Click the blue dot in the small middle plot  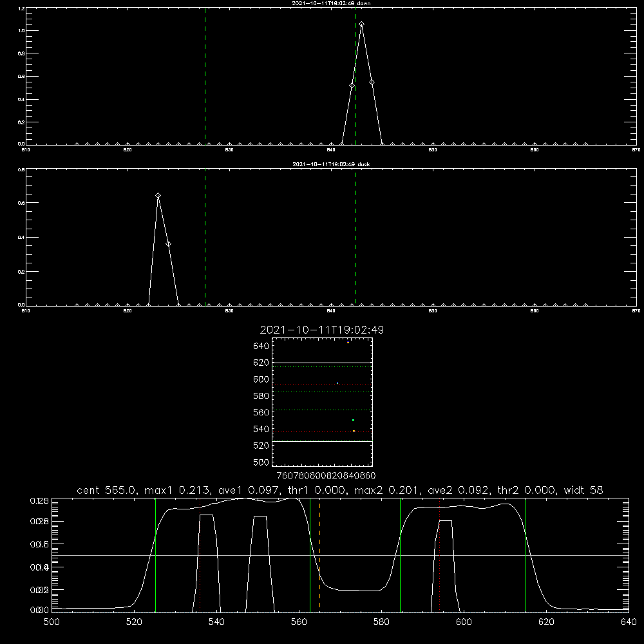tap(337, 383)
